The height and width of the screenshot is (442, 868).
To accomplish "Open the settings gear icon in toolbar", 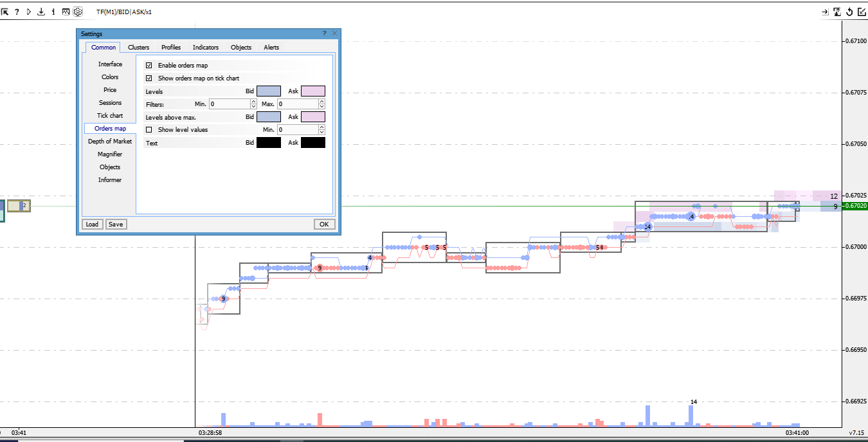I will (78, 12).
